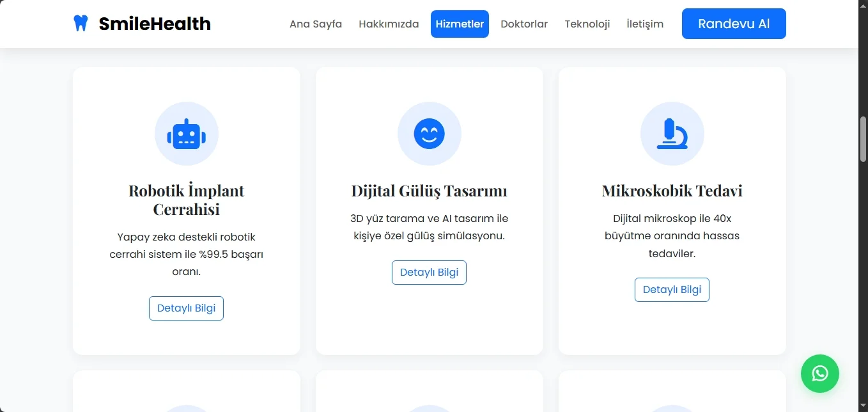Click the text mentioning %99.5 başarı oranı

[187, 254]
